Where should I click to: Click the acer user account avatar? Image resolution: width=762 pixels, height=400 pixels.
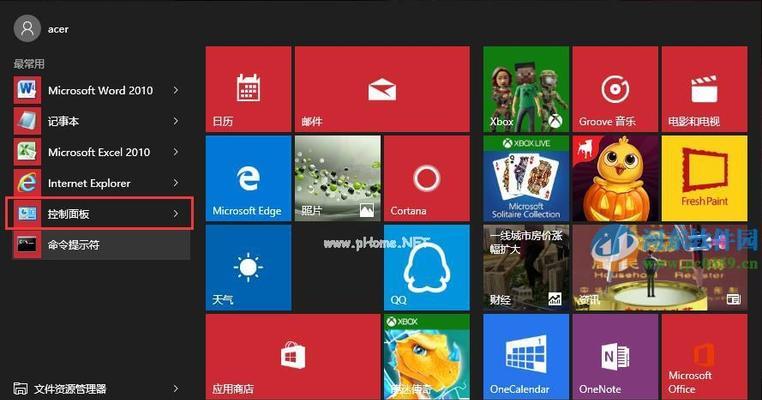(x=27, y=29)
